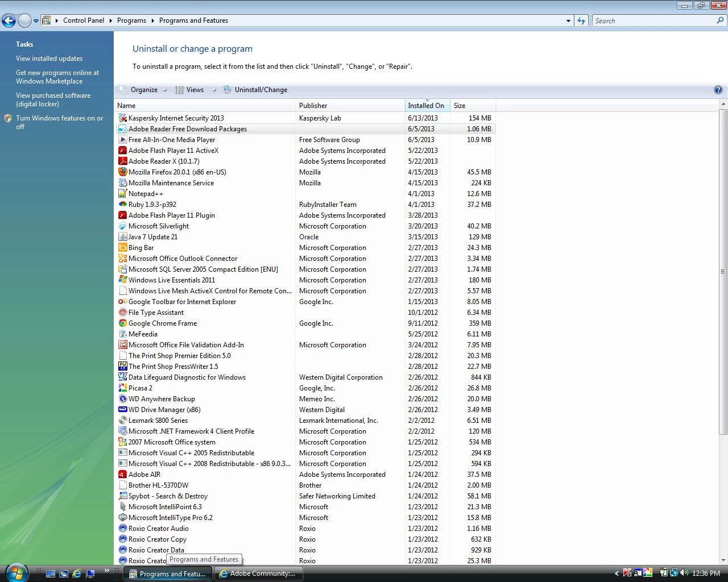Click Control Panel in the breadcrumb
The height and width of the screenshot is (582, 728).
click(84, 20)
